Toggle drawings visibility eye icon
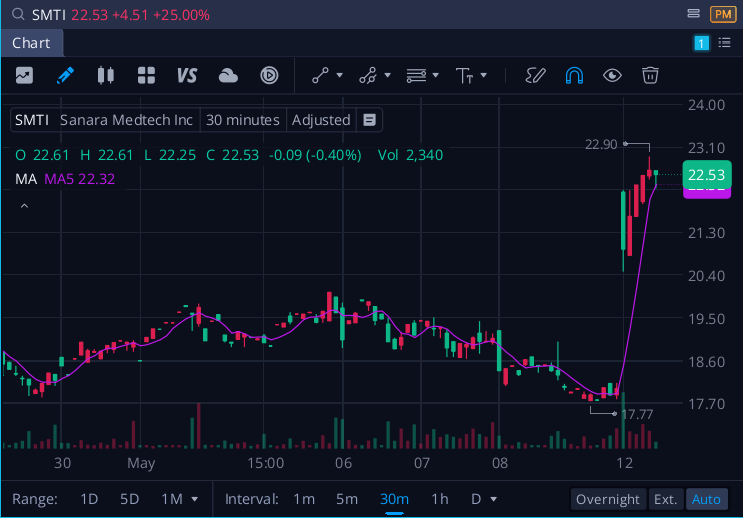This screenshot has width=743, height=518. (x=612, y=75)
